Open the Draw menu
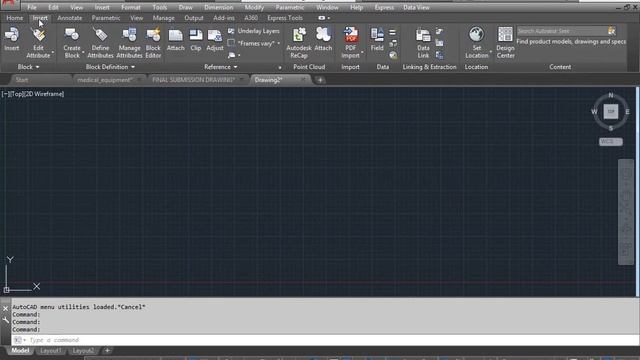Viewport: 640px width, 360px height. pyautogui.click(x=185, y=7)
